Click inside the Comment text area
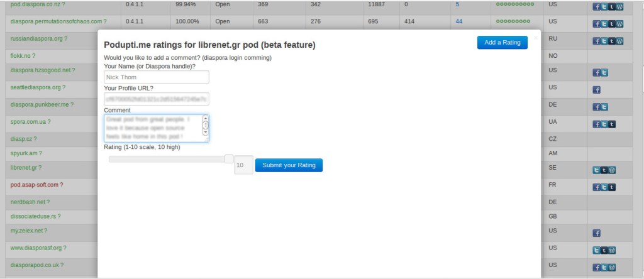The image size is (644, 279). click(152, 128)
